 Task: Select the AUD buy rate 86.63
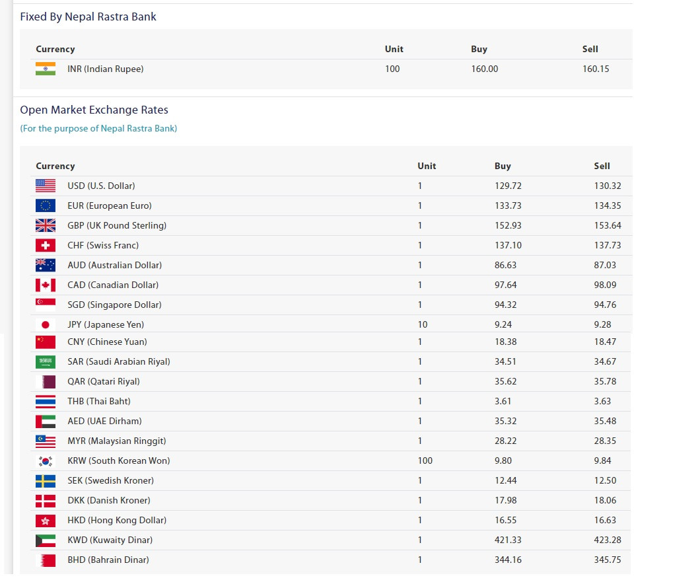505,265
